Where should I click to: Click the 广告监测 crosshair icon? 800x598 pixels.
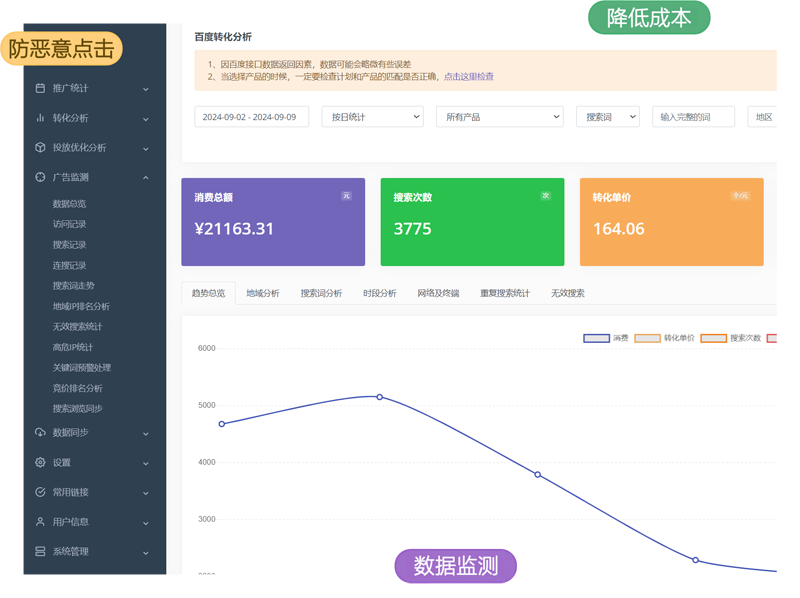pyautogui.click(x=40, y=177)
